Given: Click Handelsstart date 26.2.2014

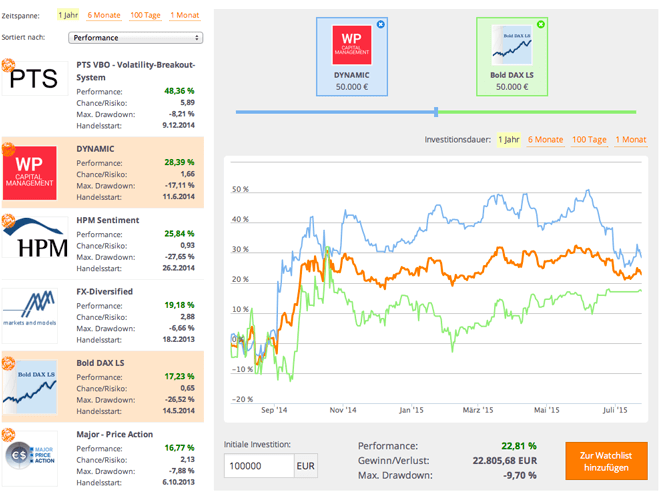Looking at the screenshot, I should tap(178, 268).
